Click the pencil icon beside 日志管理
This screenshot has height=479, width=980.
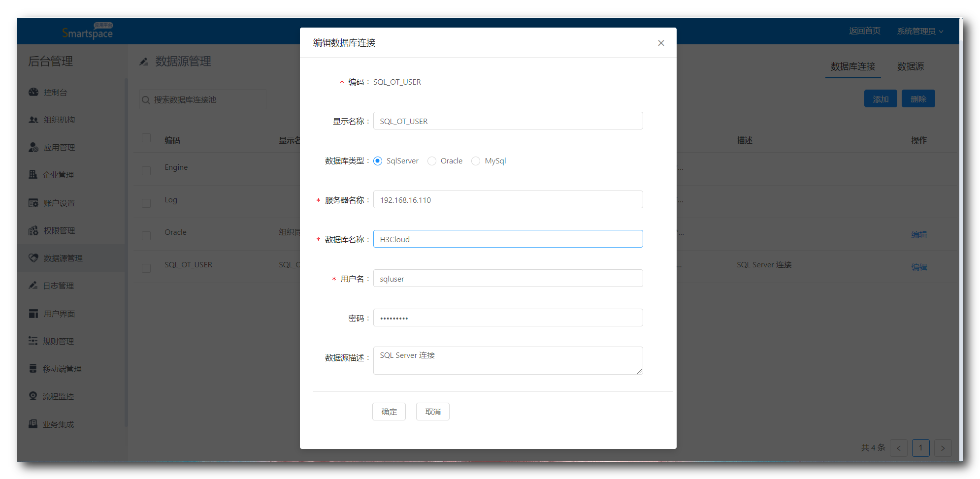[x=33, y=286]
